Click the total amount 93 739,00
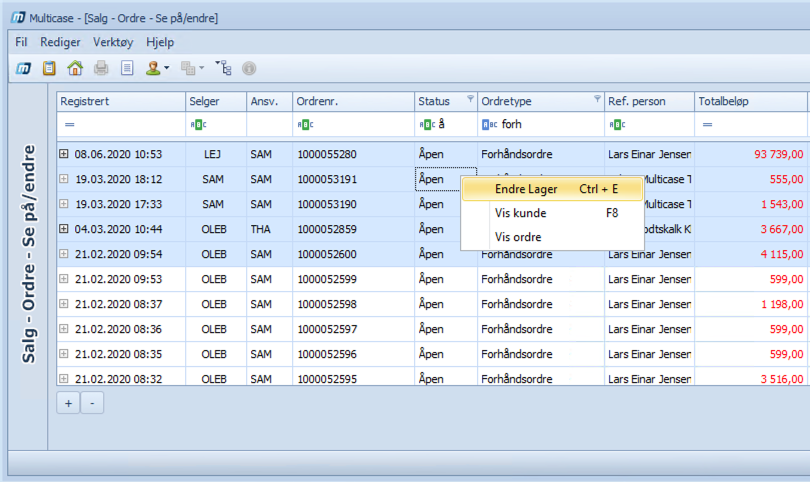 coord(778,154)
